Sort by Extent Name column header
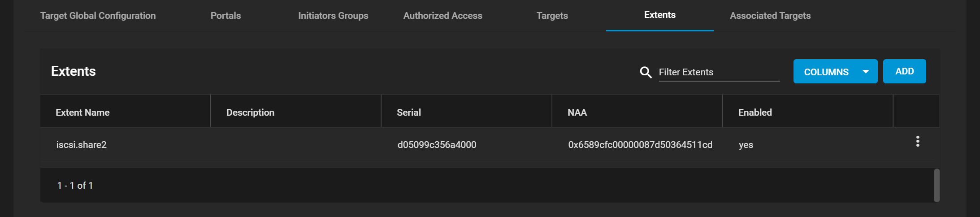Screen dimensions: 980x217 [82, 113]
